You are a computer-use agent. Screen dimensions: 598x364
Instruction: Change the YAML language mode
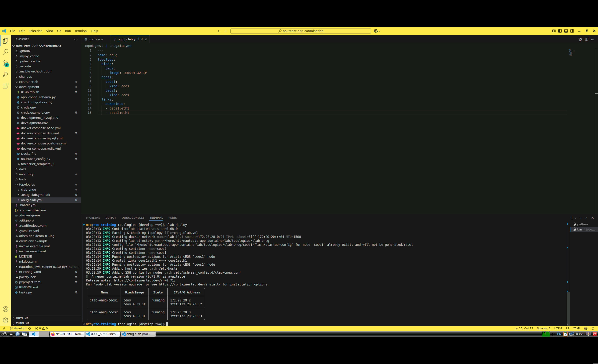(576, 328)
